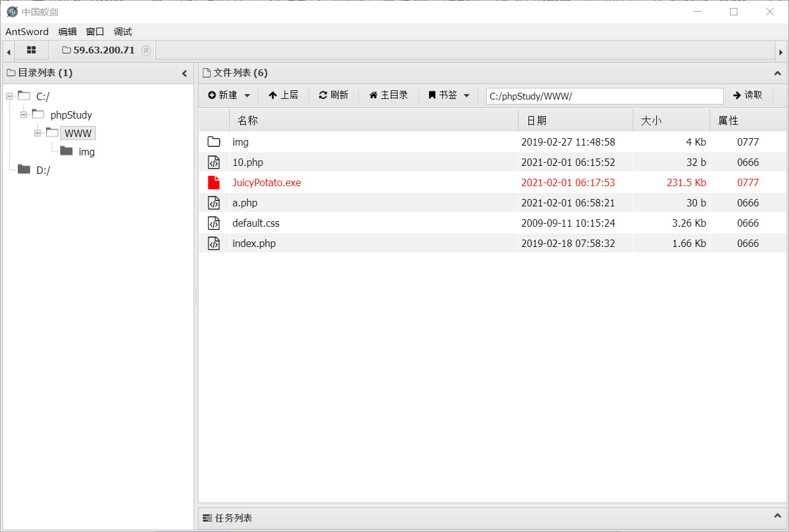Close the 59.63.200.71 tab
The height and width of the screenshot is (532, 789).
tap(146, 50)
